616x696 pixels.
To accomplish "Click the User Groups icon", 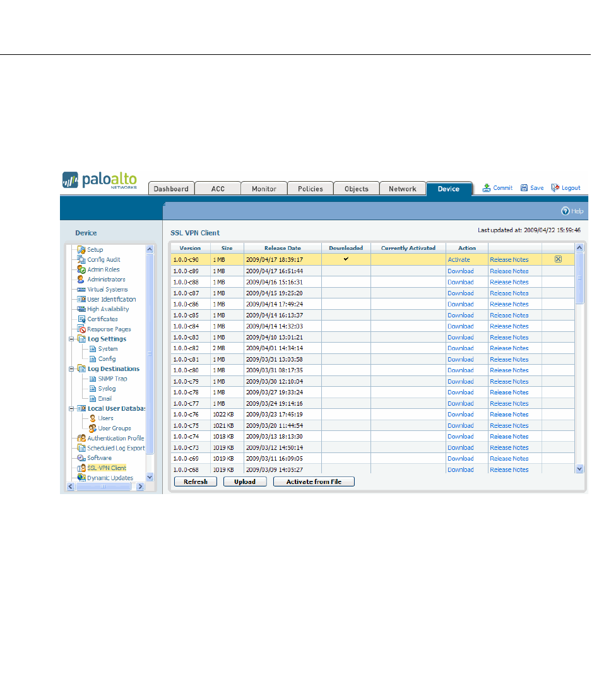I will (92, 428).
